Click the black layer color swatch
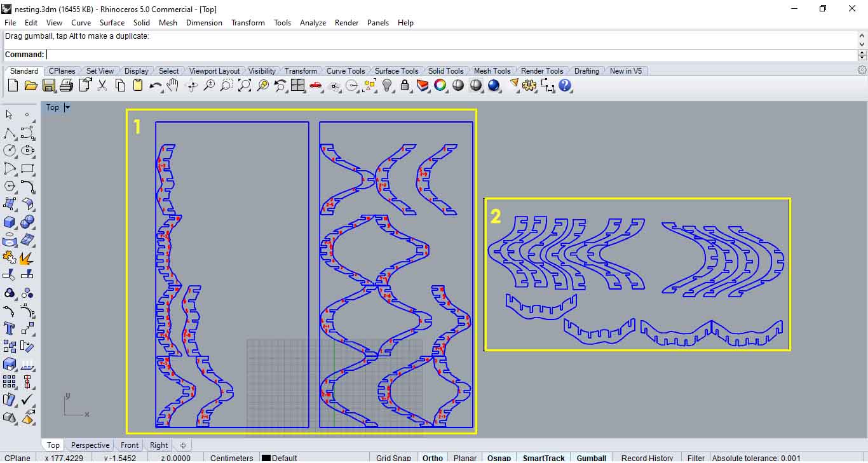Image resolution: width=868 pixels, height=463 pixels. click(266, 458)
